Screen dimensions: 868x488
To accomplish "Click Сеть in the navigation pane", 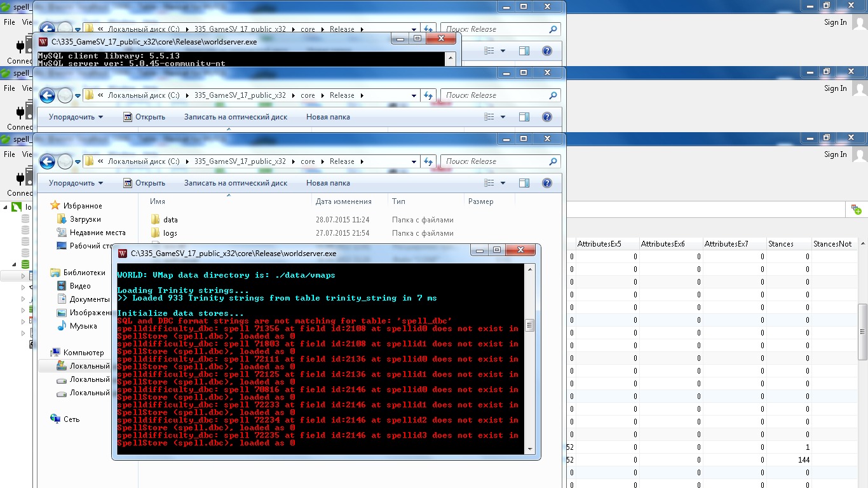I will [x=71, y=419].
